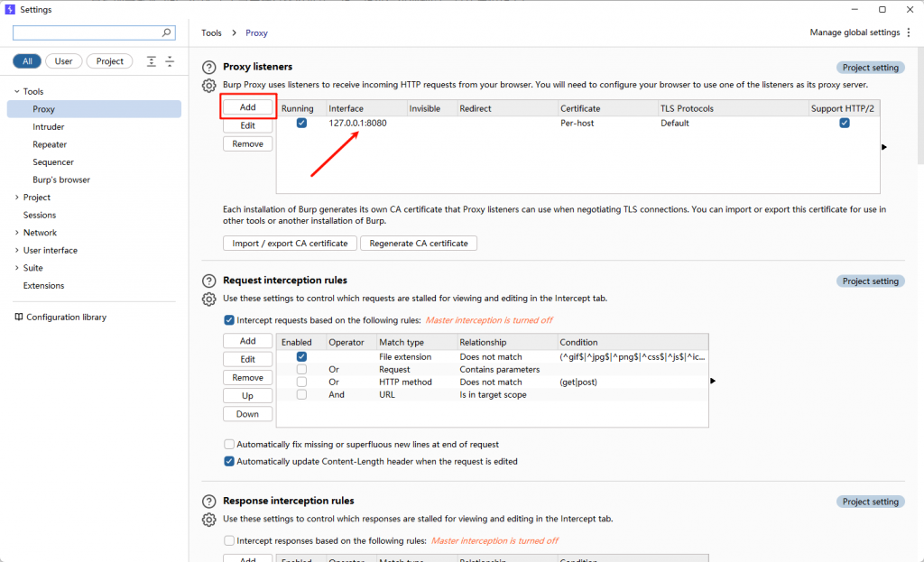Disable the File extension interception rule
The image size is (924, 562).
301,356
